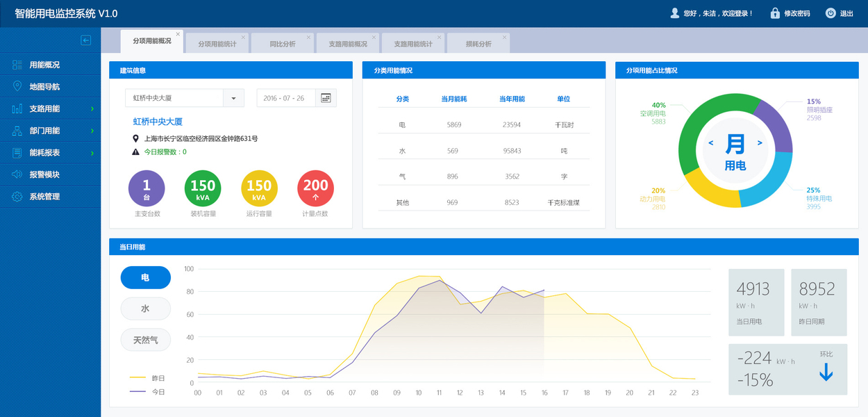Select the 电 energy type button
The image size is (868, 417).
tap(145, 277)
